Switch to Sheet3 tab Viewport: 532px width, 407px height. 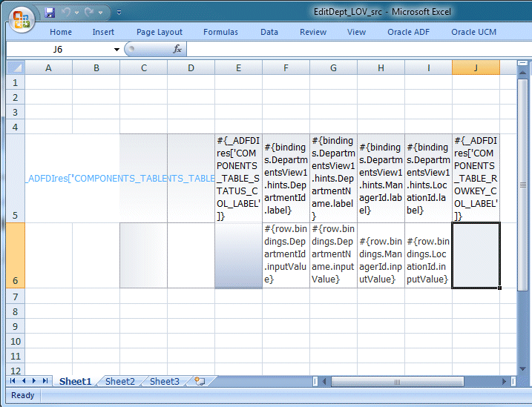[165, 381]
